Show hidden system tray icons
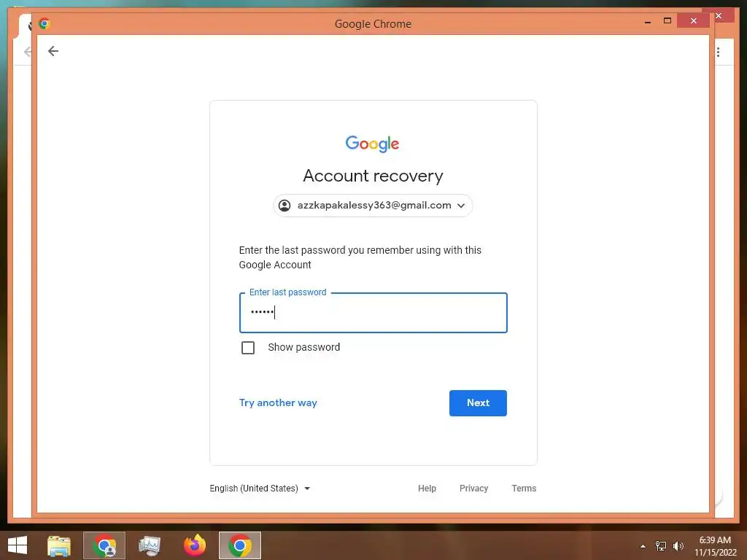Viewport: 747px width, 560px height. tap(643, 546)
